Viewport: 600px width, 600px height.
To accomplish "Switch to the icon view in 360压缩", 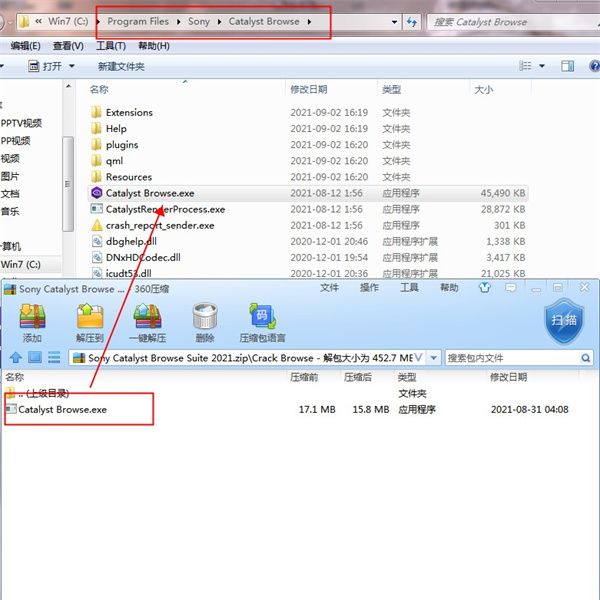I will point(35,357).
